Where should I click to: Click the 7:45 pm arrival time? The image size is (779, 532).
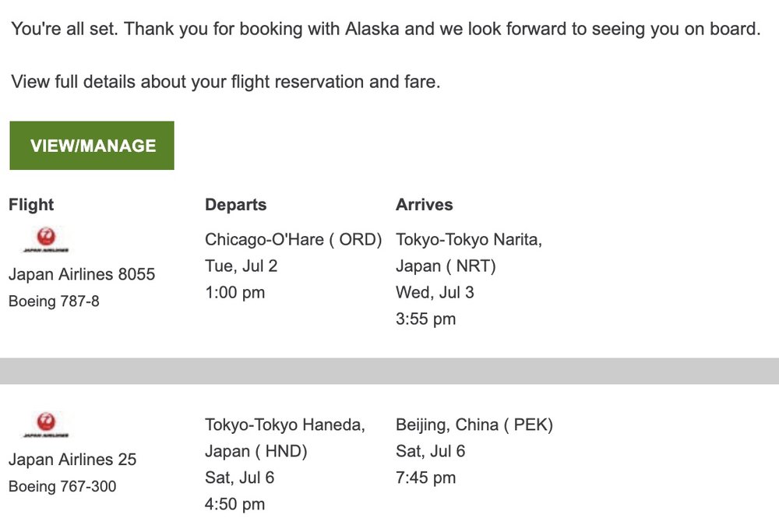425,478
